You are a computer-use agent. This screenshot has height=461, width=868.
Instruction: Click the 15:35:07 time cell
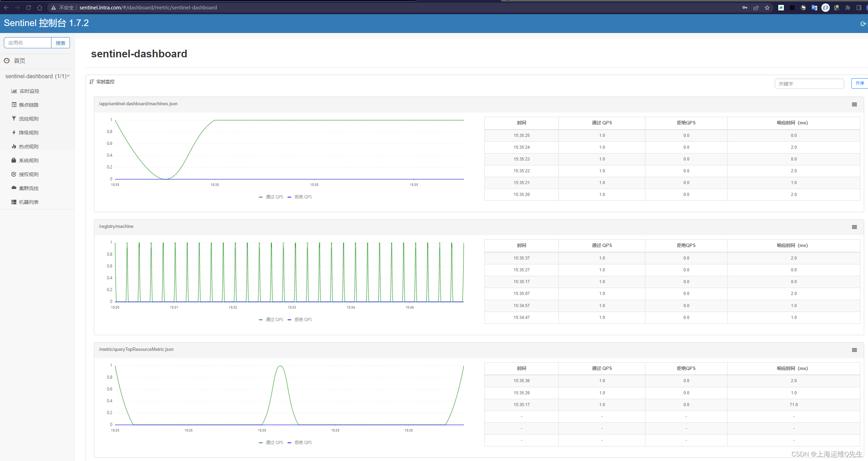point(522,294)
